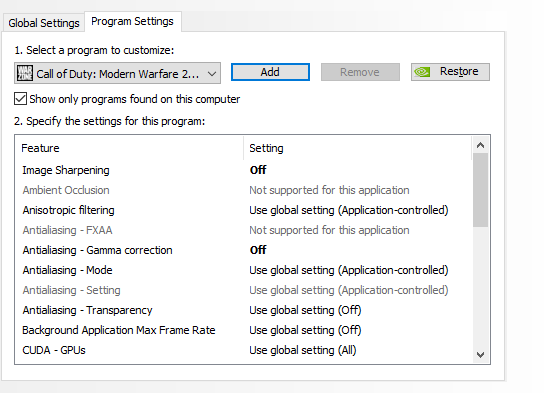The image size is (544, 393).
Task: Select Antialiasing - Mode feature
Action: pyautogui.click(x=67, y=270)
